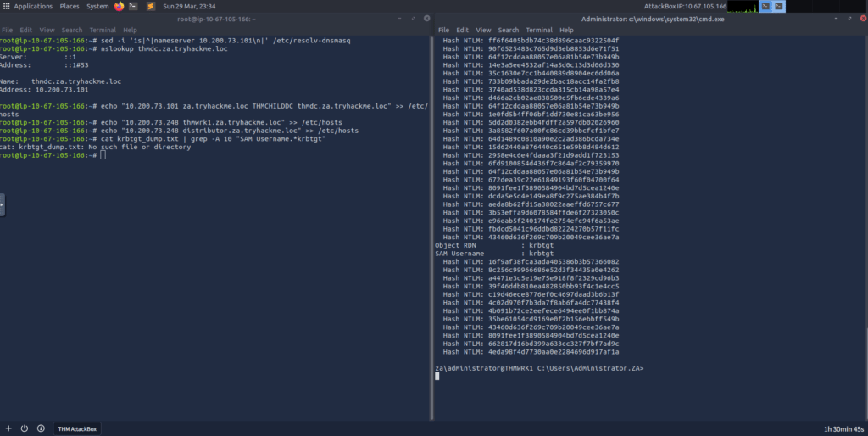868x436 pixels.
Task: Click hash 662817d16bd399a633cc327f7bf7ad9c
Action: pyautogui.click(x=554, y=344)
